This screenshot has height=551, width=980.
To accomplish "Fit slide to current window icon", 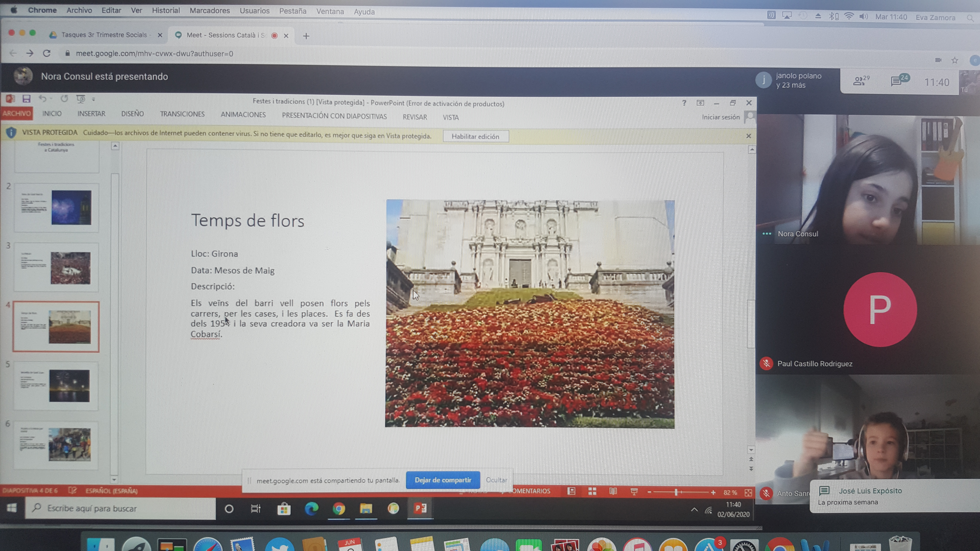I will (x=748, y=493).
